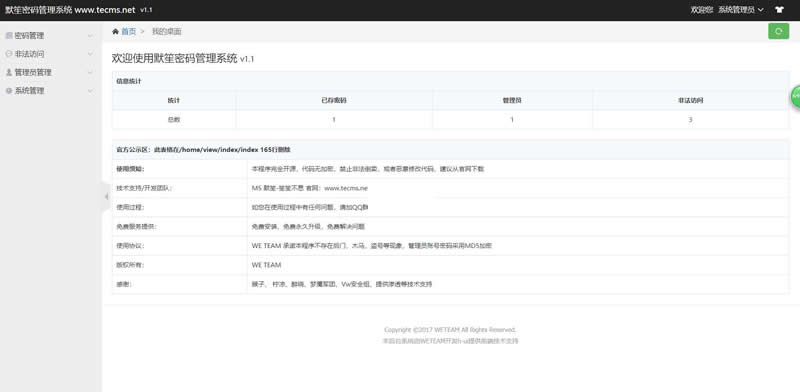Expand the 密码管理 chevron

point(90,36)
